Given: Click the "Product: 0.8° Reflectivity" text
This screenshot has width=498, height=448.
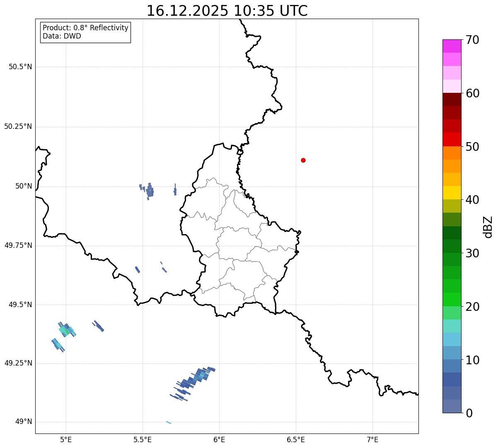Looking at the screenshot, I should pos(86,28).
